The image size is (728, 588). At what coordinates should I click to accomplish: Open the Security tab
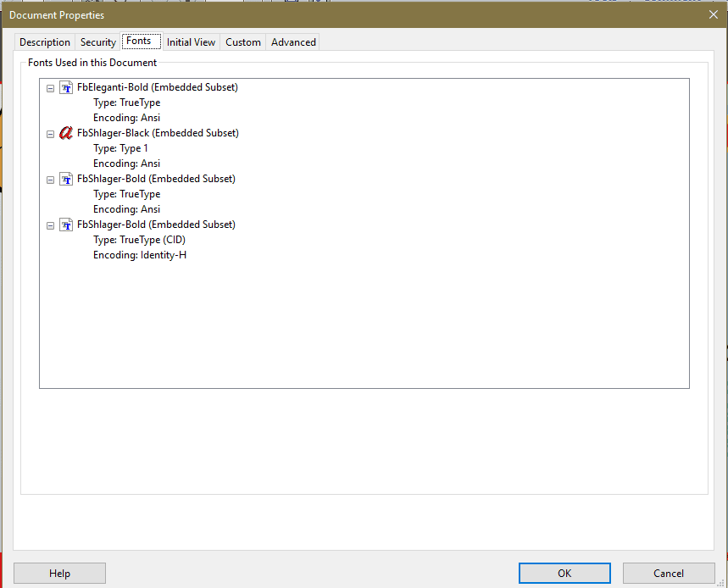tap(98, 42)
